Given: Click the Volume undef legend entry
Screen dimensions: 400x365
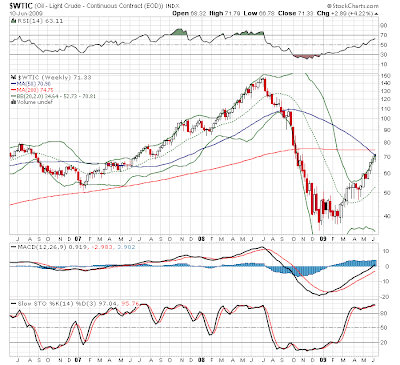Looking at the screenshot, I should coord(32,102).
